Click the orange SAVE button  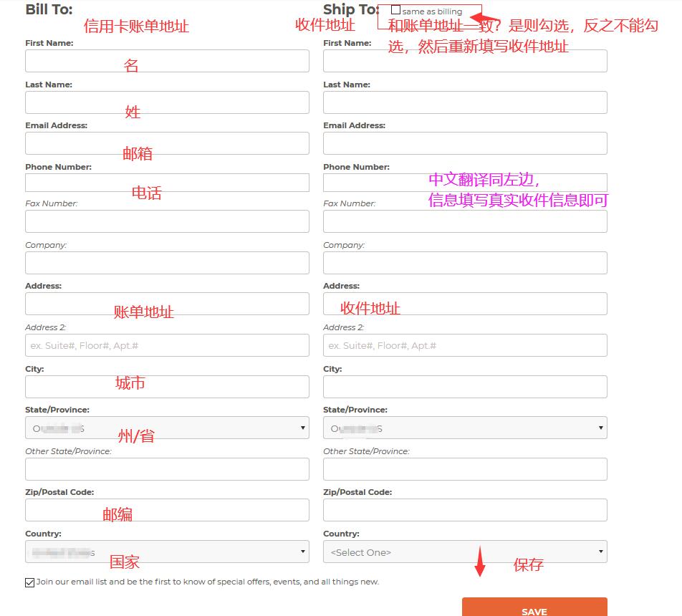tap(534, 609)
